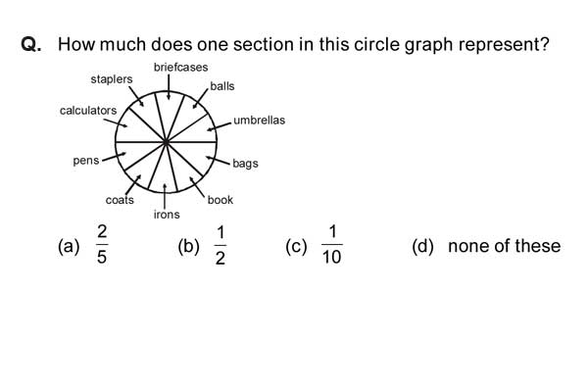This screenshot has width=588, height=392.
Task: Click the fraction 1/10 text
Action: [x=332, y=245]
